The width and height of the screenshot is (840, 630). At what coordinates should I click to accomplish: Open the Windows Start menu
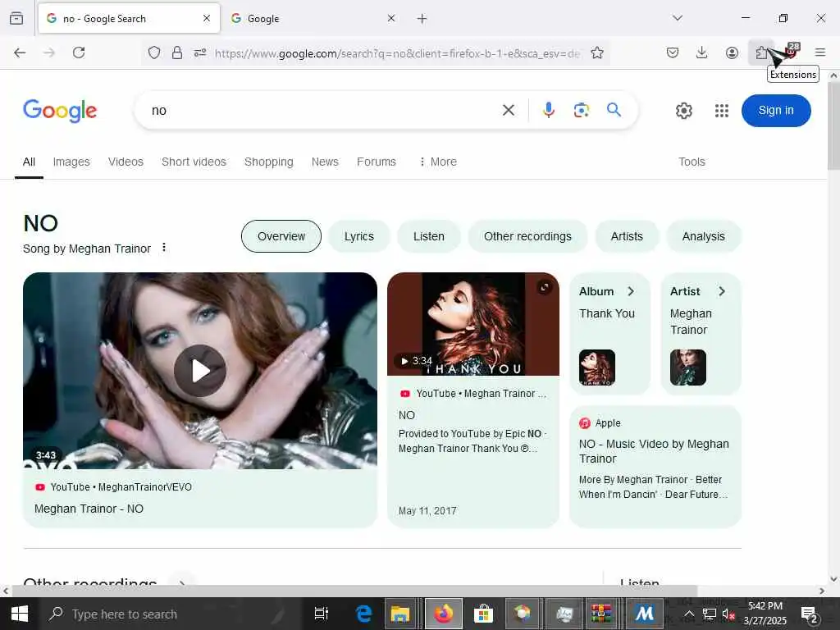click(20, 614)
